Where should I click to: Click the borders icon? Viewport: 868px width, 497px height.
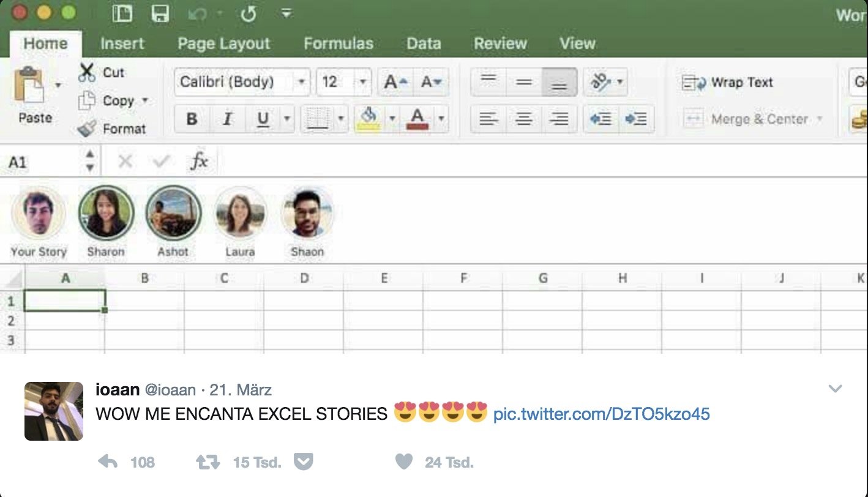318,118
